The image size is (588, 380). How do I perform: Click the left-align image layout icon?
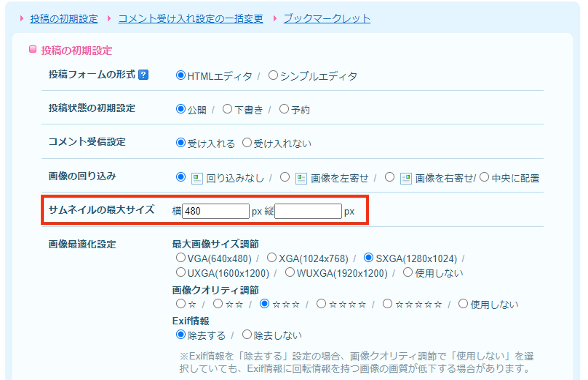tap(301, 178)
